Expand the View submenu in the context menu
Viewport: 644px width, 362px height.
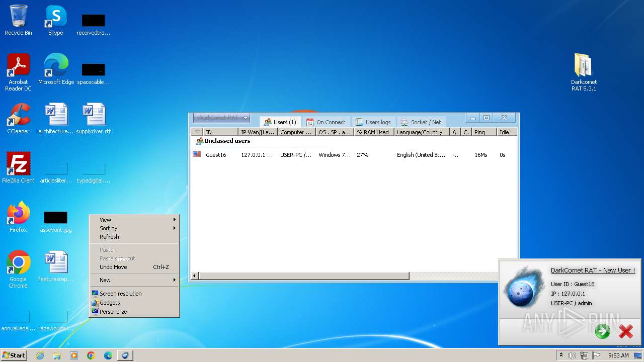tap(134, 220)
